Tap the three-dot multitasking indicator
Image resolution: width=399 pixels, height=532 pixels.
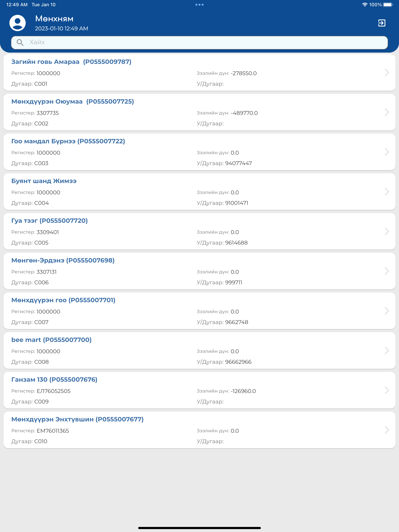coord(199,4)
